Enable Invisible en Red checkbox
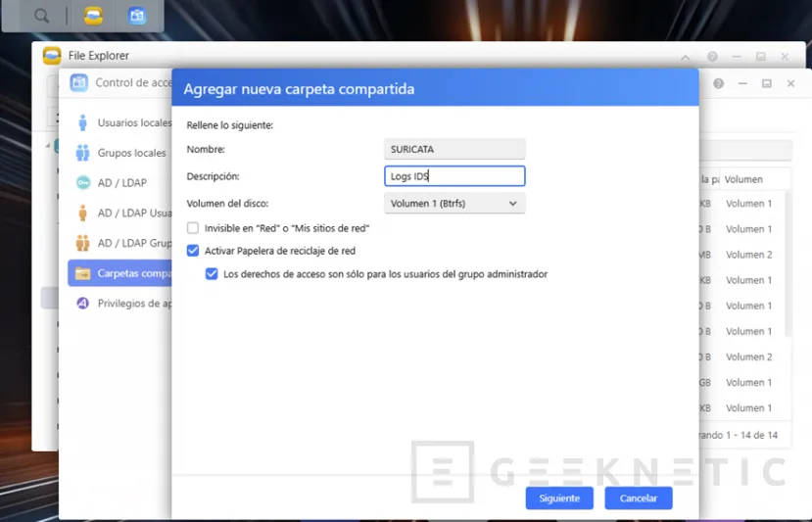The width and height of the screenshot is (812, 522). click(193, 228)
